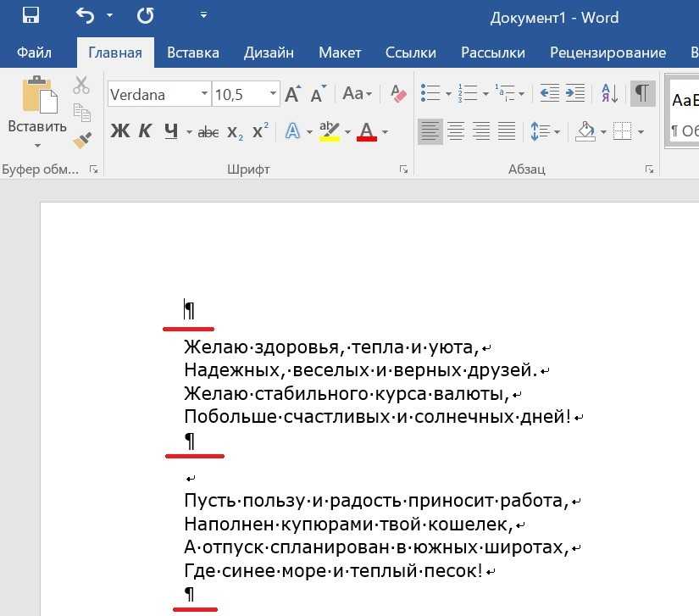
Task: Toggle paragraph marks display off
Action: pos(643,94)
